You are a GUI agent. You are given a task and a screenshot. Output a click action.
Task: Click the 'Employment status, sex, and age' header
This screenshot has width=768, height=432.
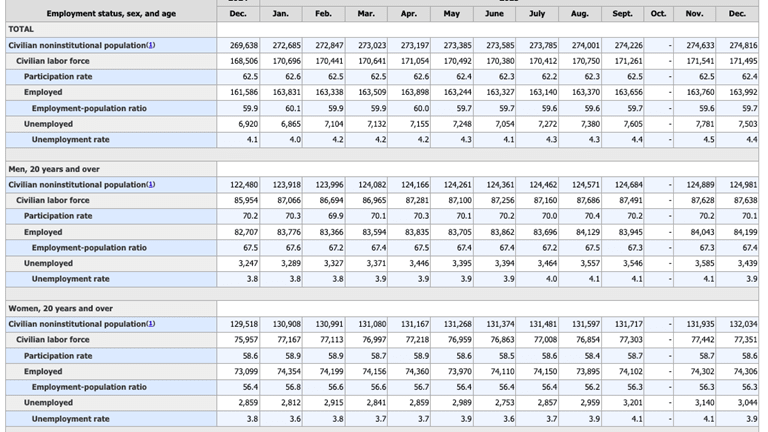coord(111,14)
